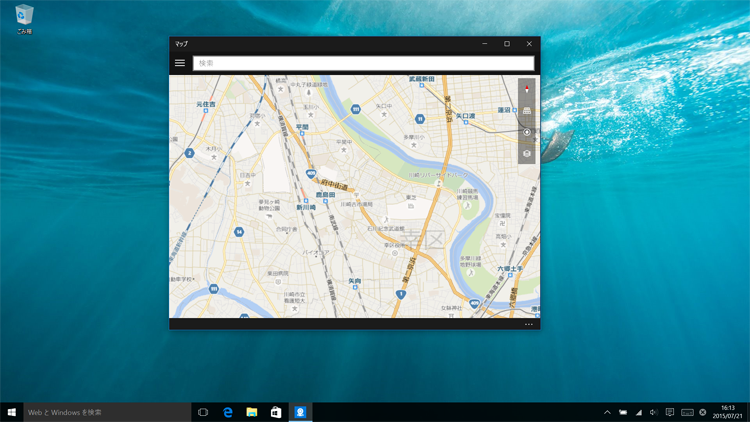Open the Store app from taskbar
750x422 pixels.
point(276,412)
